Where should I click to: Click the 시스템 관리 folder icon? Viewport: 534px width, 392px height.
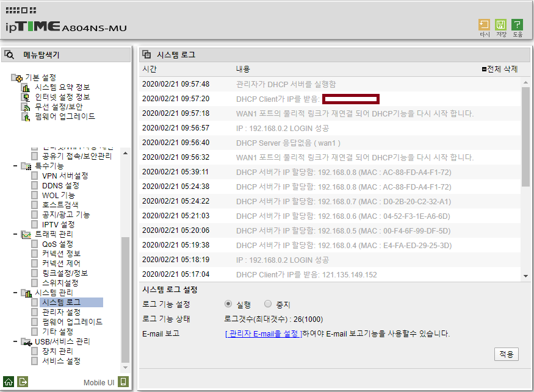point(26,293)
